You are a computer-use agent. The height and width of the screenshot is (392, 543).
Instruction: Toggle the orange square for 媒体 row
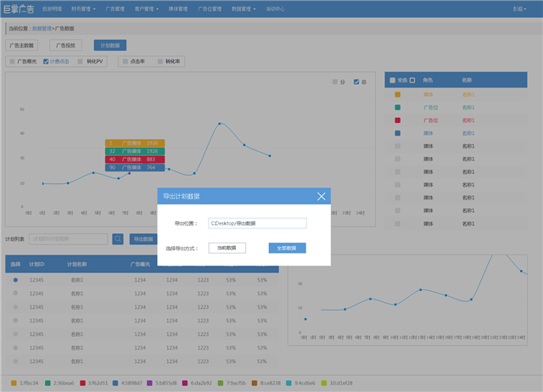pyautogui.click(x=398, y=94)
